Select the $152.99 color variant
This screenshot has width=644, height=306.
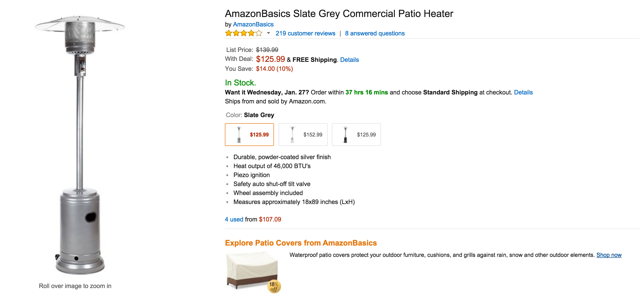pos(303,135)
